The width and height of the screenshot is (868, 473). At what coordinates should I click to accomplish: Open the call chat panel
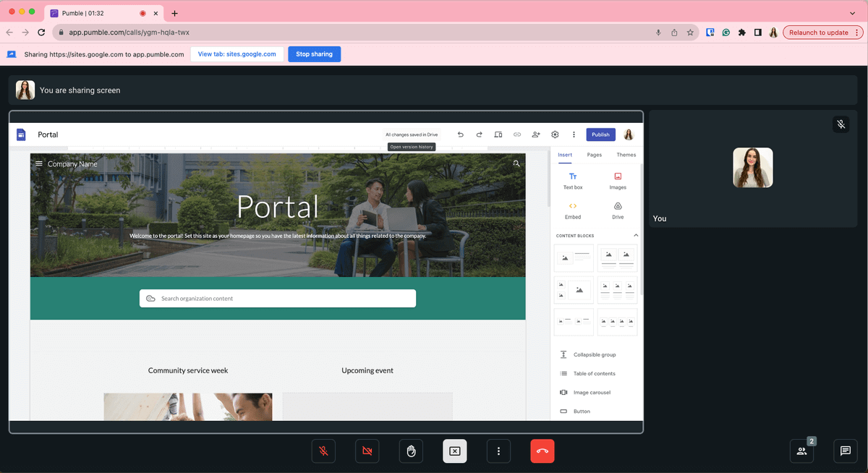[845, 451]
